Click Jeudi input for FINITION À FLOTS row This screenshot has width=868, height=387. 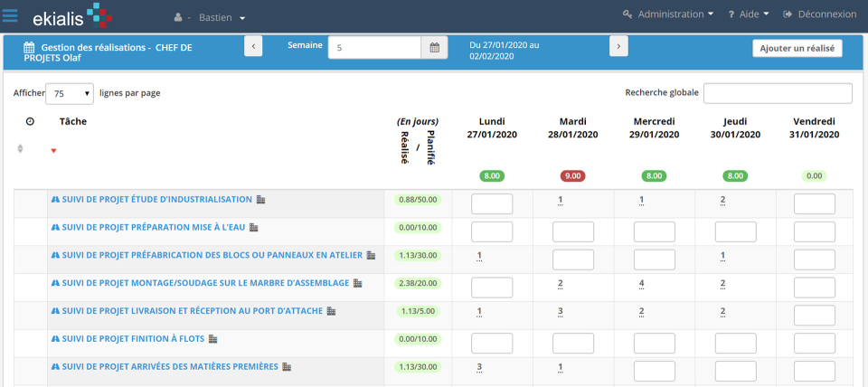tap(736, 344)
